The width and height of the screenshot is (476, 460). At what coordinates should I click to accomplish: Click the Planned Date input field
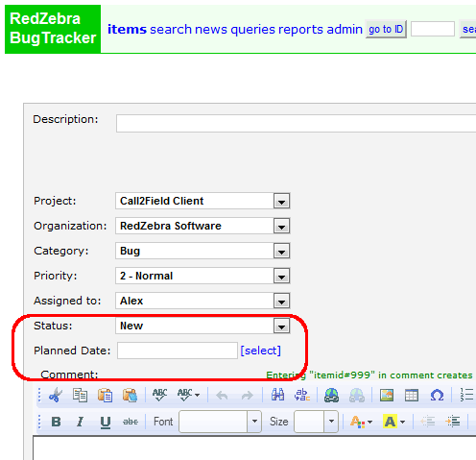(x=178, y=351)
